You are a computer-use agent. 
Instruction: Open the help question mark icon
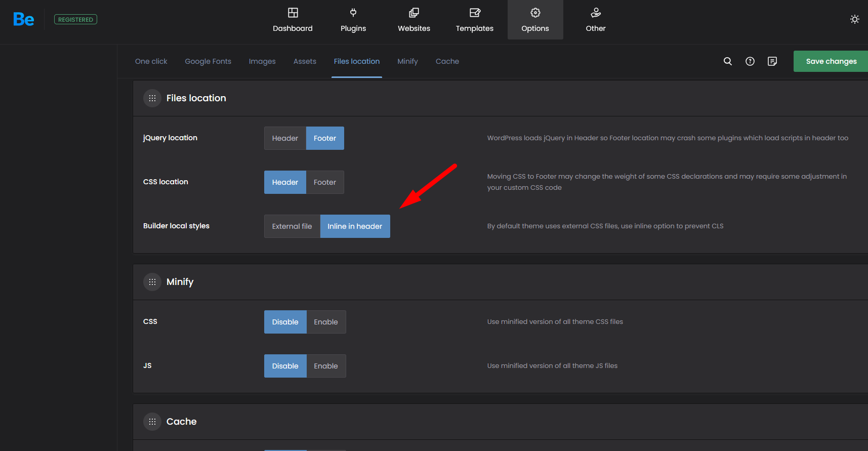(x=750, y=61)
